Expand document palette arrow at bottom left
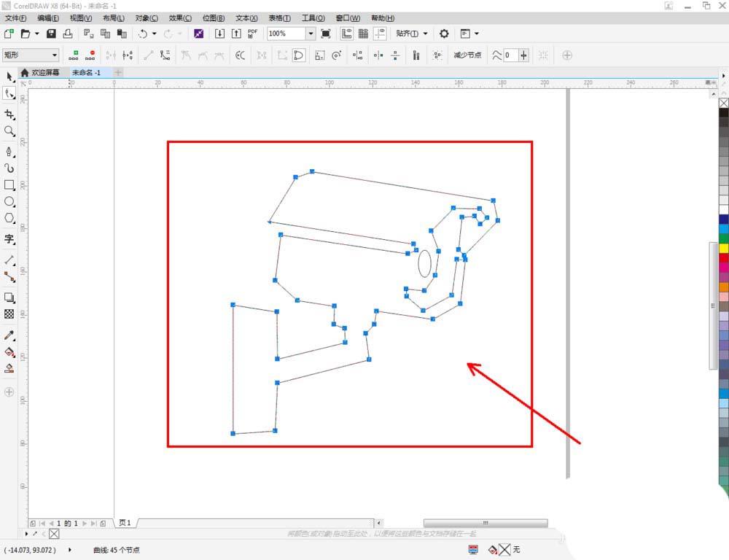729x560 pixels. [x=26, y=534]
